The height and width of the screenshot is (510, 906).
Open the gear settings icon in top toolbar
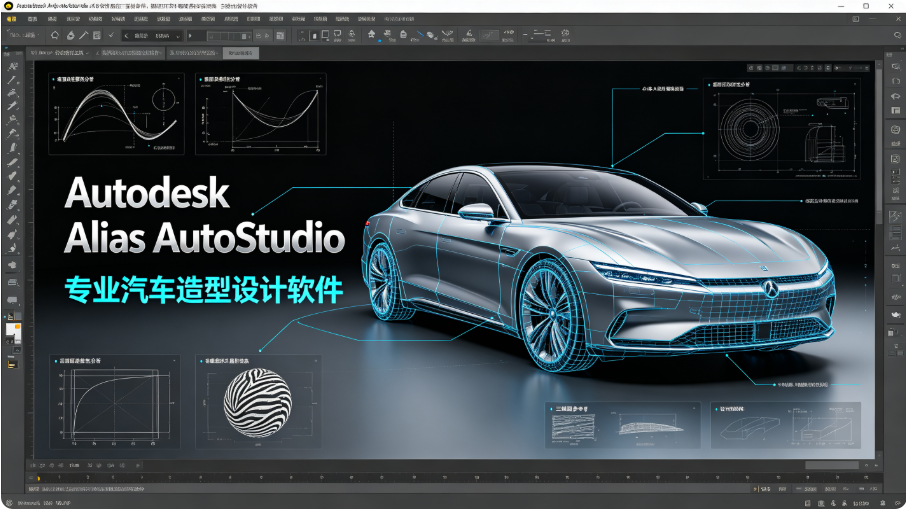coord(565,33)
